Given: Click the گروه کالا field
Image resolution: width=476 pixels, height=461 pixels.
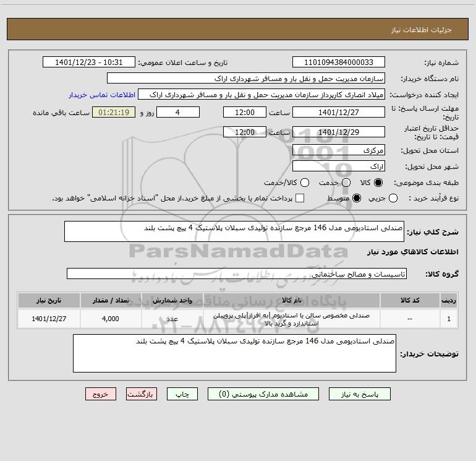Looking at the screenshot, I should (x=237, y=274).
